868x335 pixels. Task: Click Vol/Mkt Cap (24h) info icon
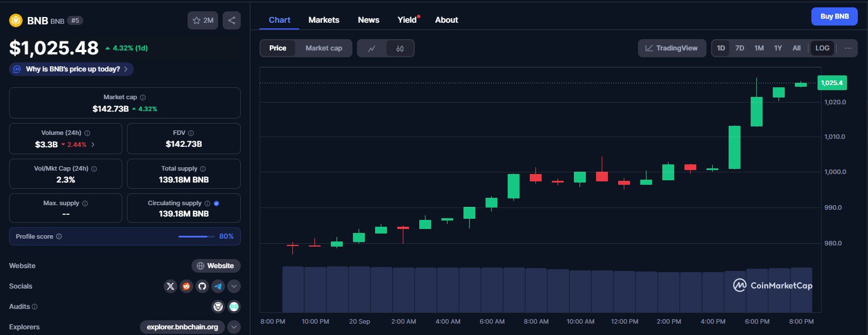(x=94, y=169)
